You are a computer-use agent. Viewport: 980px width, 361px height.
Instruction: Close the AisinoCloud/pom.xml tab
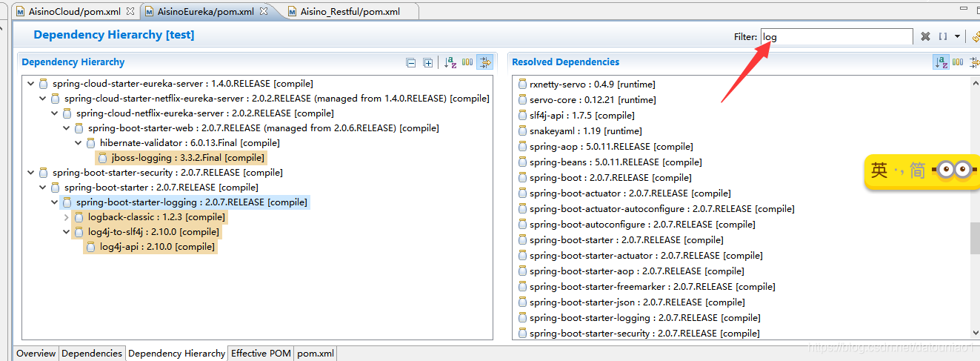point(130,11)
